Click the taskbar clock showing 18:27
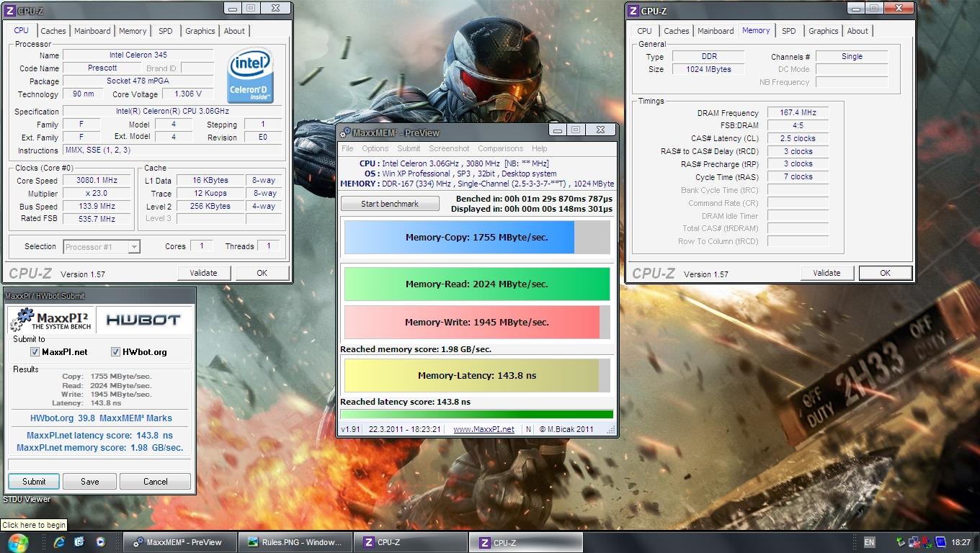Image resolution: width=980 pixels, height=553 pixels. tap(961, 542)
